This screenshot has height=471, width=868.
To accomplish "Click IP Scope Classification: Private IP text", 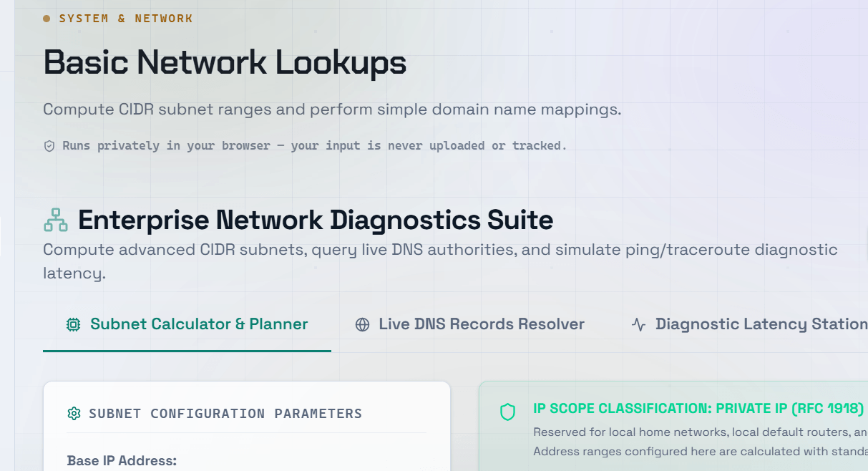I will click(698, 409).
